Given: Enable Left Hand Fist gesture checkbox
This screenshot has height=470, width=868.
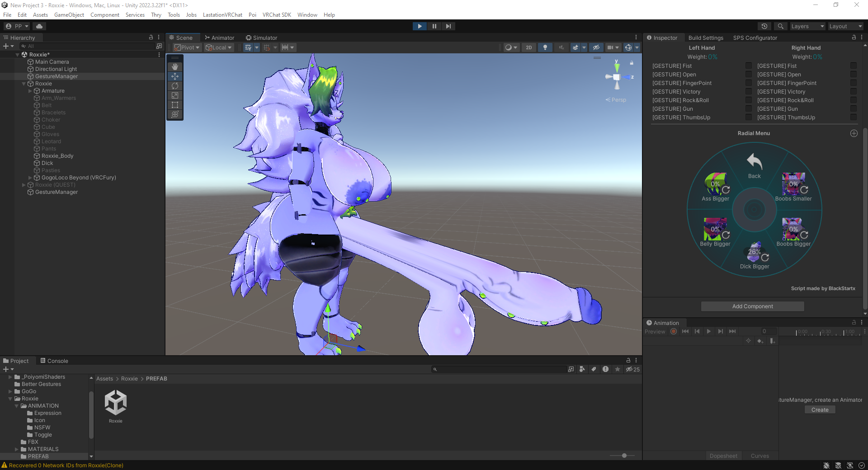Looking at the screenshot, I should coord(749,66).
